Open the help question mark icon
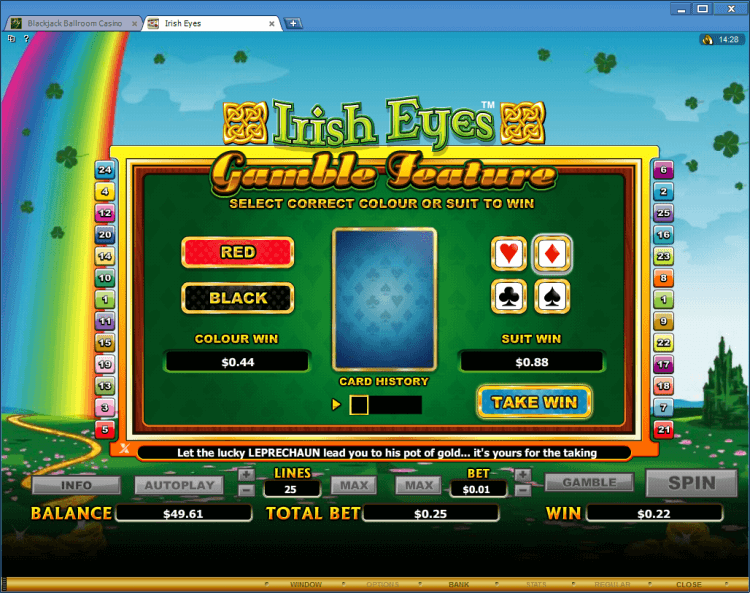 tap(26, 38)
